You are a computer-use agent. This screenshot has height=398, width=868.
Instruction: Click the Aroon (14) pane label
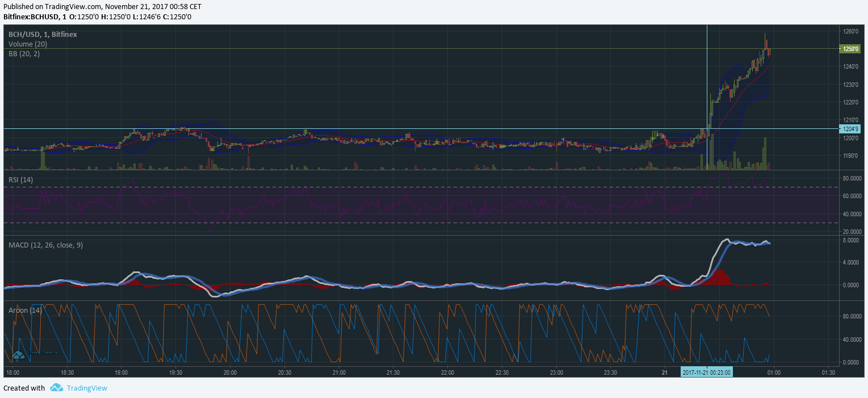pos(25,310)
